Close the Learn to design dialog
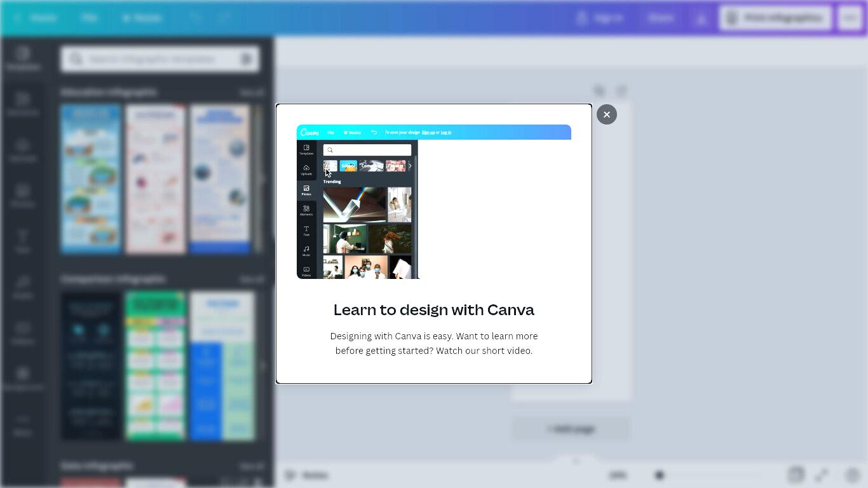The width and height of the screenshot is (868, 488). 607,114
